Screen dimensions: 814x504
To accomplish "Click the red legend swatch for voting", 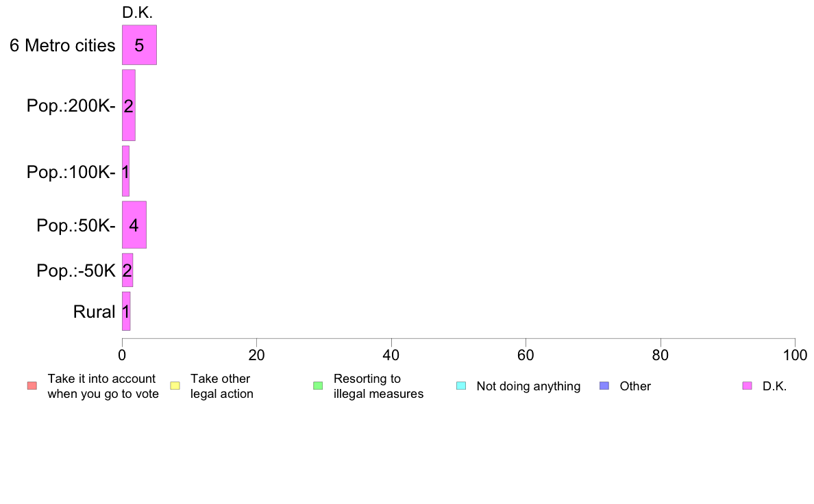I will click(32, 386).
